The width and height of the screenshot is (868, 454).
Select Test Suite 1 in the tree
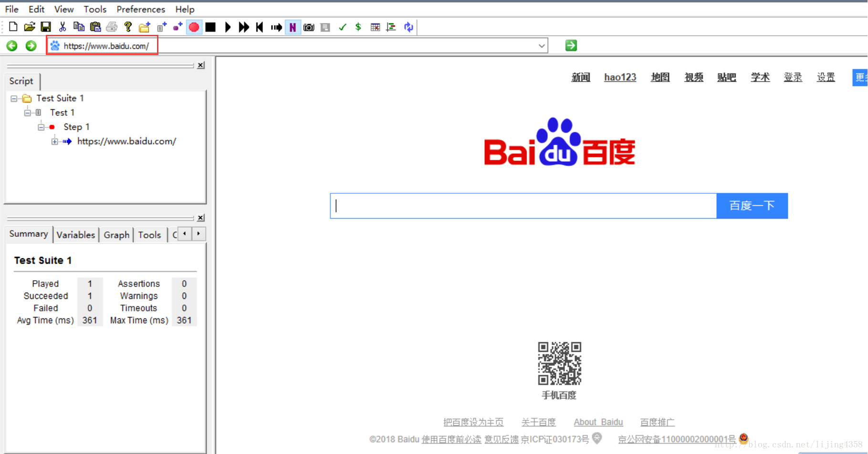point(60,98)
